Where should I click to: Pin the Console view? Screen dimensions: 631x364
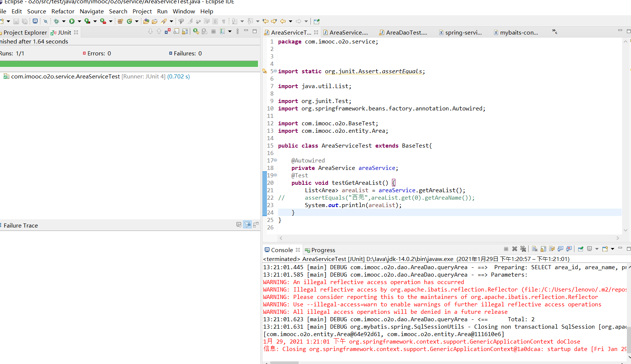(x=580, y=249)
